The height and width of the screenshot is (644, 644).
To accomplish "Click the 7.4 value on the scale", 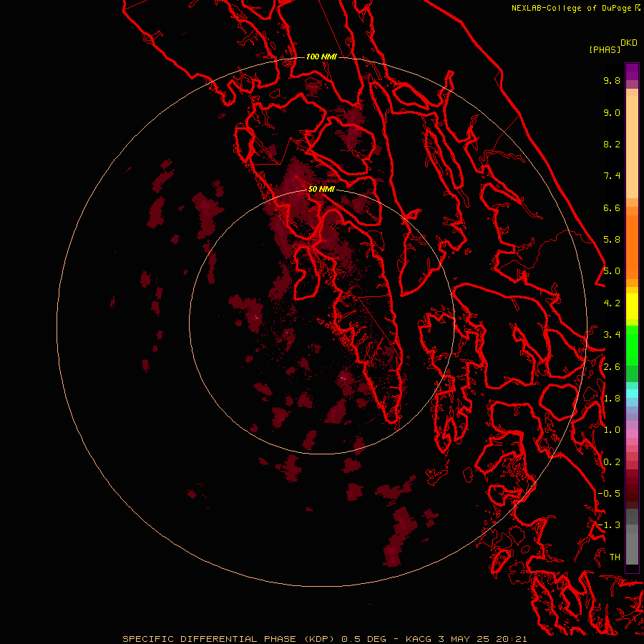I will point(612,176).
